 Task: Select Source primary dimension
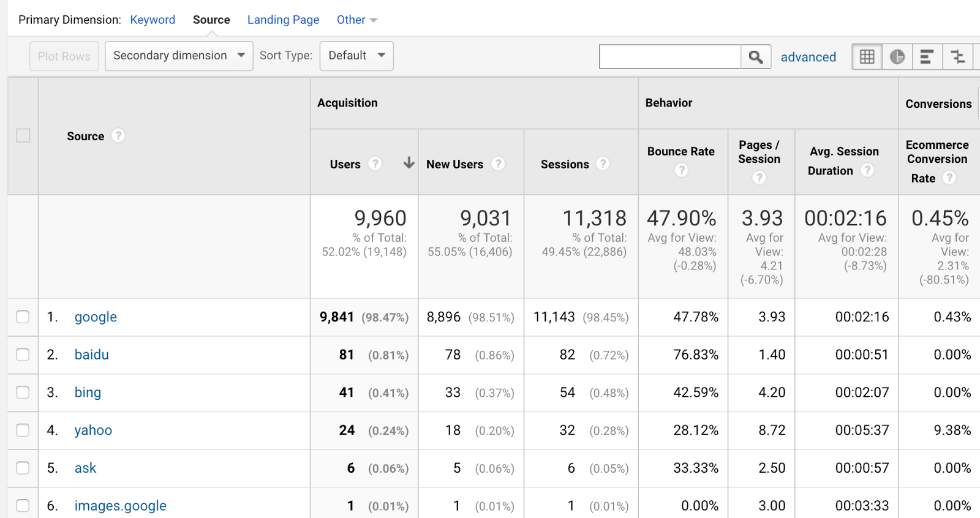(x=211, y=20)
